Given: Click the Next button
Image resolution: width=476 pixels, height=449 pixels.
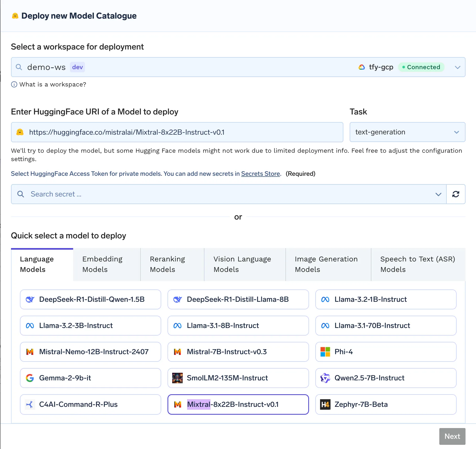Looking at the screenshot, I should click(452, 436).
